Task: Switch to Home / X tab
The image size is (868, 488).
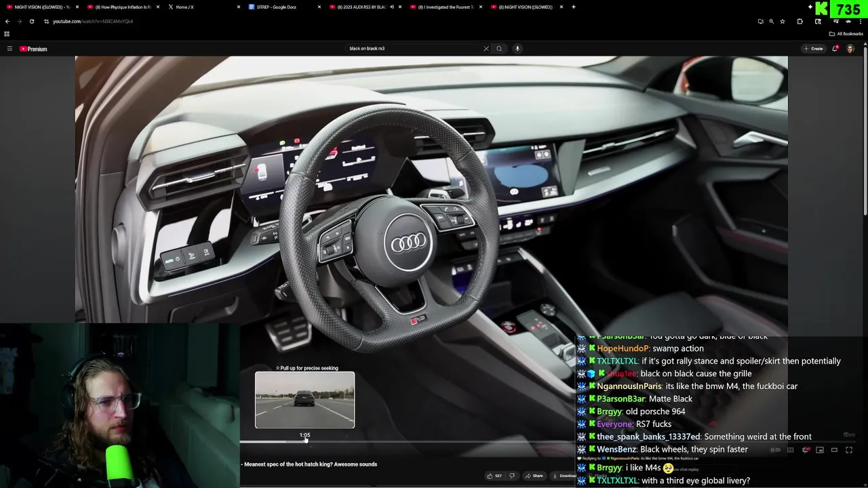Action: coord(203,7)
